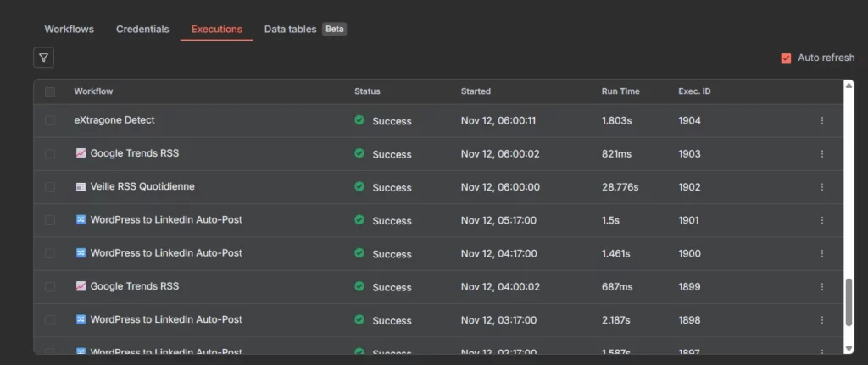Screen dimensions: 868x365
Task: Select checkbox for eXtragone Detect row
Action: (x=50, y=120)
